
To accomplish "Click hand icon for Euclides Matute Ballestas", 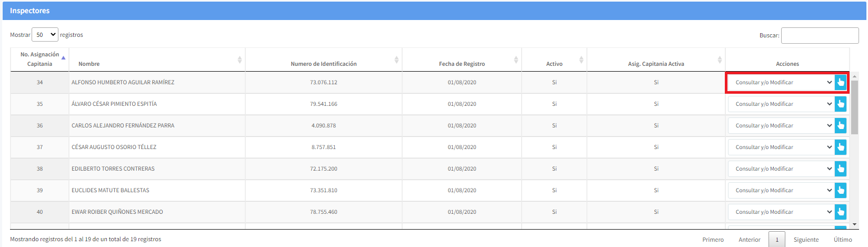I will [x=841, y=191].
